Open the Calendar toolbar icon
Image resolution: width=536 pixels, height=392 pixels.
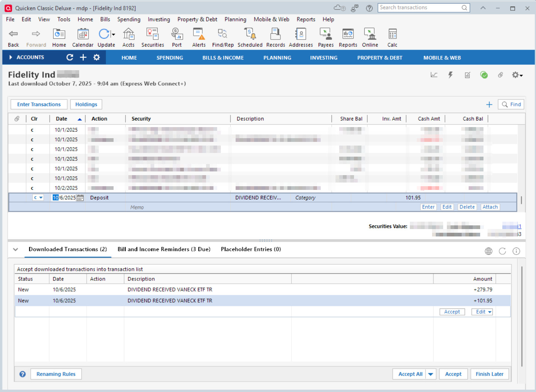pyautogui.click(x=82, y=38)
